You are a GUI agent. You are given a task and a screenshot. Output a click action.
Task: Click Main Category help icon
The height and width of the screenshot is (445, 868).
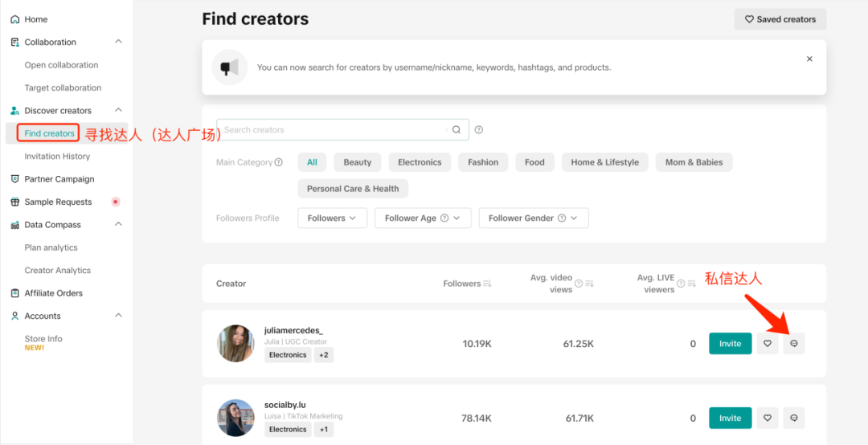click(x=278, y=163)
